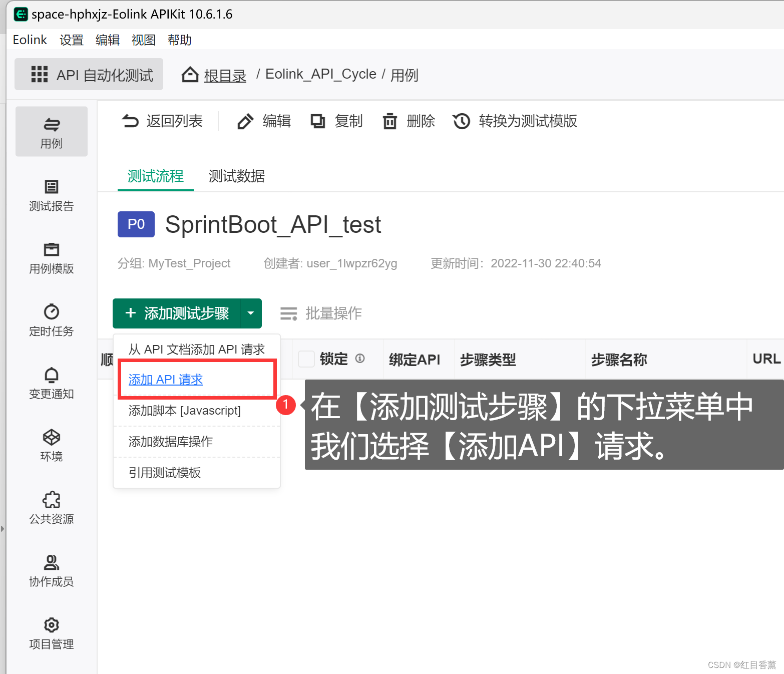Image resolution: width=784 pixels, height=674 pixels.
Task: Click 转换为测试模版 clock icon
Action: pyautogui.click(x=462, y=121)
